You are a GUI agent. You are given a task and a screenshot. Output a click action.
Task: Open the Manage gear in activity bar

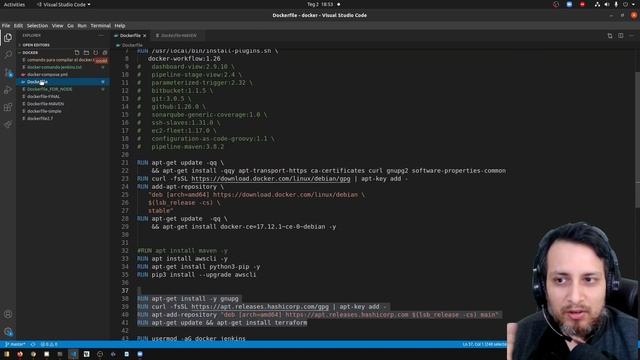coord(8,331)
